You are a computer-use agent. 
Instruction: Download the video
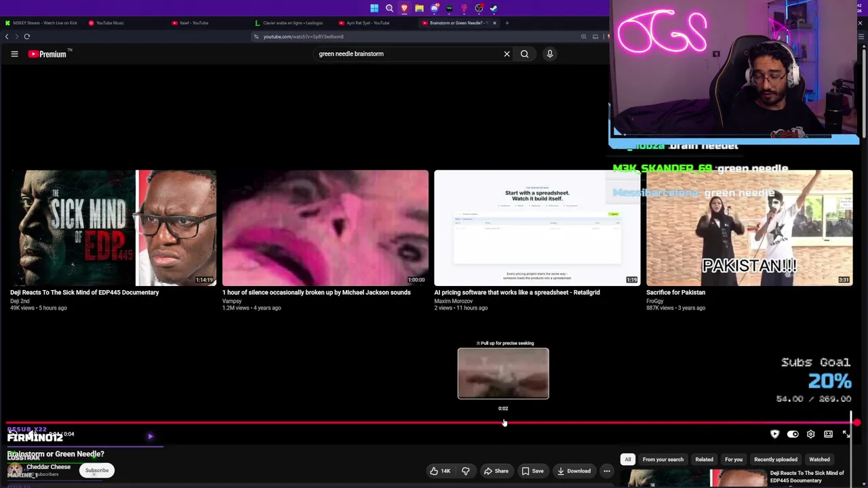pyautogui.click(x=574, y=471)
